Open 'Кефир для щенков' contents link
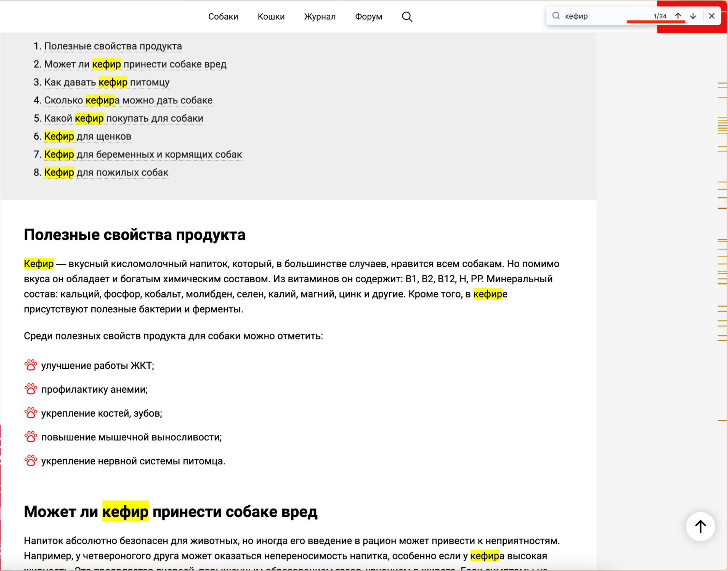 (87, 136)
